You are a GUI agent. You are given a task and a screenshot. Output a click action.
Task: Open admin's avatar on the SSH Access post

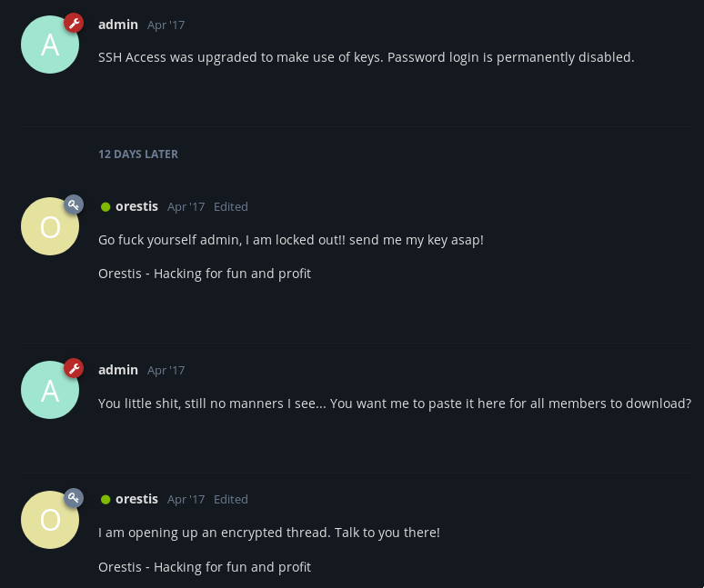click(x=50, y=45)
